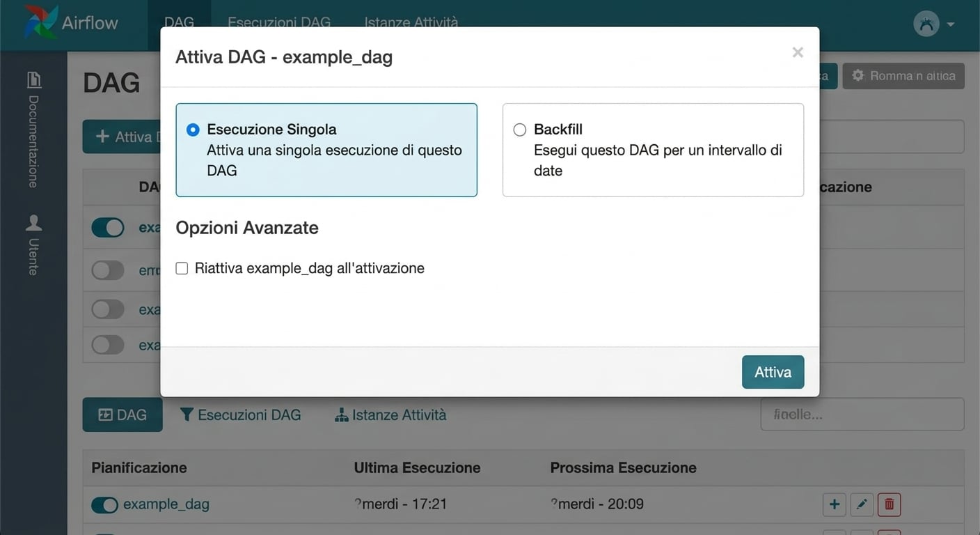The height and width of the screenshot is (535, 980).
Task: Click the upper search field behind dialog
Action: (892, 137)
